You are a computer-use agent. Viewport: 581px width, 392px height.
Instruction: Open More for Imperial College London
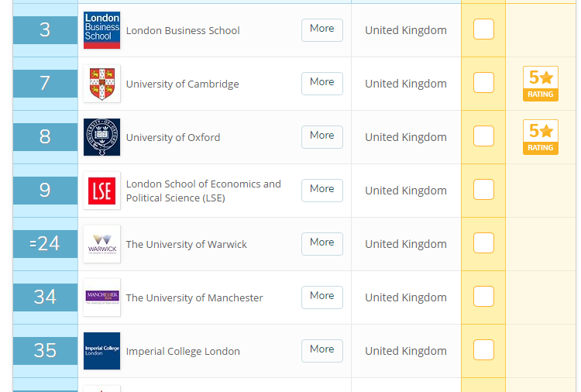[x=321, y=349]
